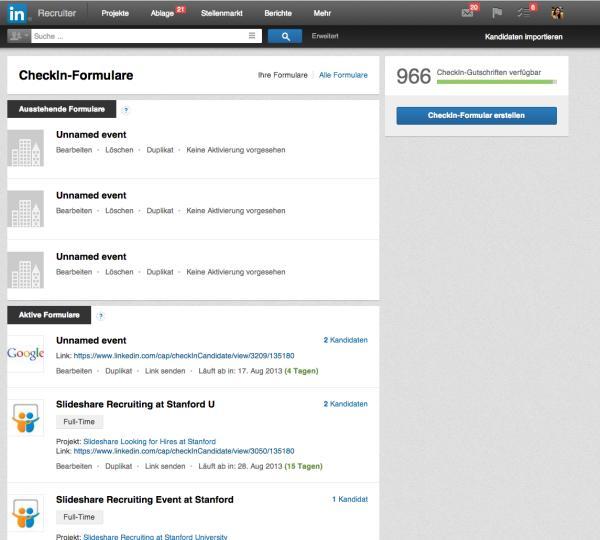The width and height of the screenshot is (600, 540).
Task: Click Kandidaten importieren link
Action: [523, 36]
